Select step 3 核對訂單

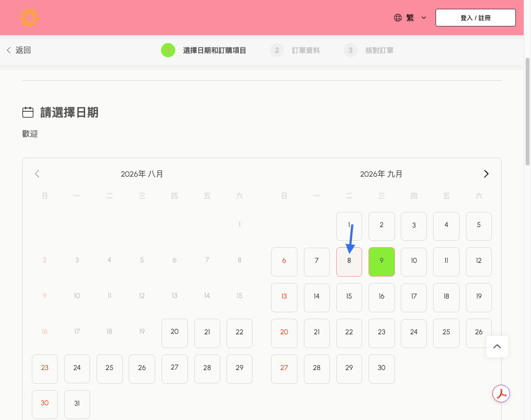point(369,50)
